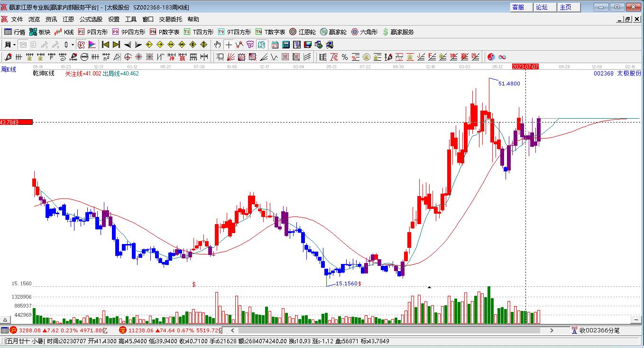
Task: Open the 工具 menu
Action: pyautogui.click(x=131, y=19)
